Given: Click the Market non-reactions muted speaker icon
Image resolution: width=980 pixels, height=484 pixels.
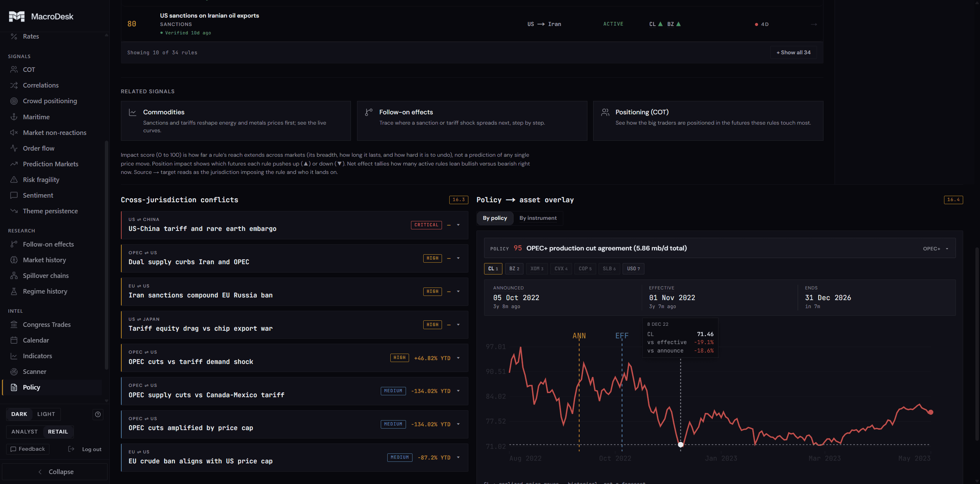Looking at the screenshot, I should [14, 133].
